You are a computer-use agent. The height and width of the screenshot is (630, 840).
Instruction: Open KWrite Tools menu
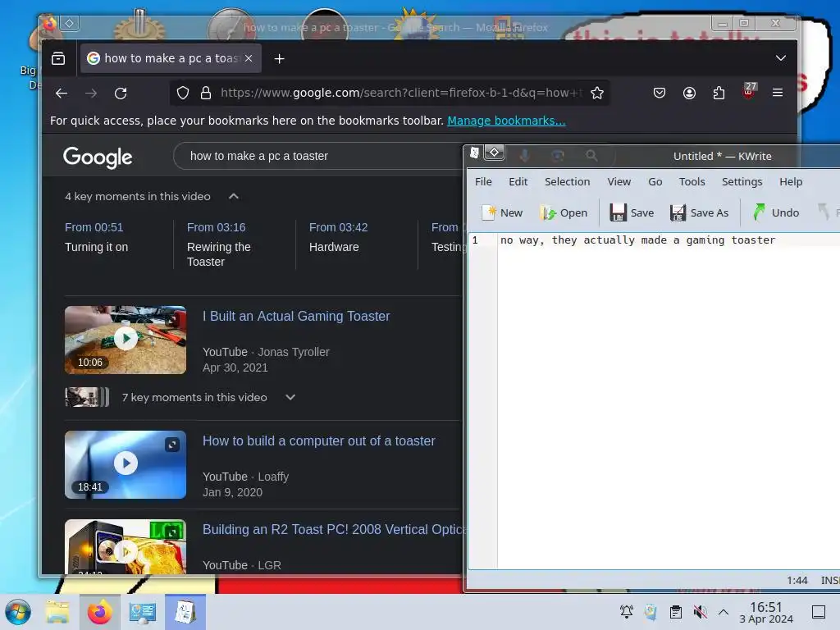click(x=692, y=181)
